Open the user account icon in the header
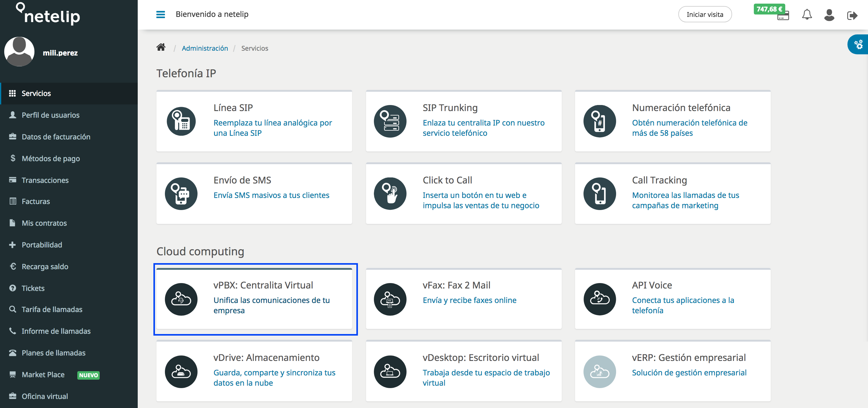The image size is (868, 408). [x=829, y=15]
